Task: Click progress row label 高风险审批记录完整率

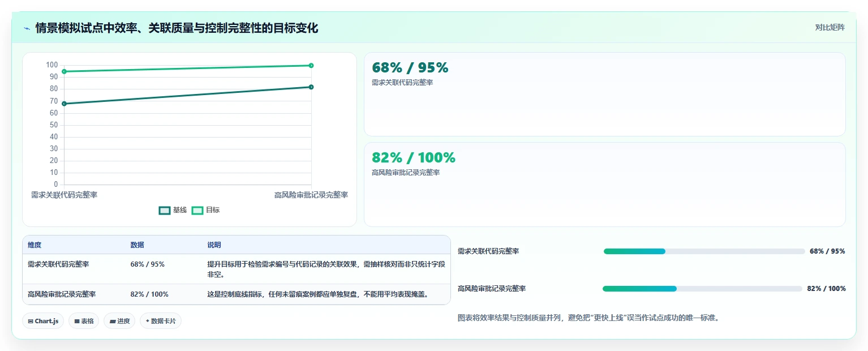Action: 492,289
